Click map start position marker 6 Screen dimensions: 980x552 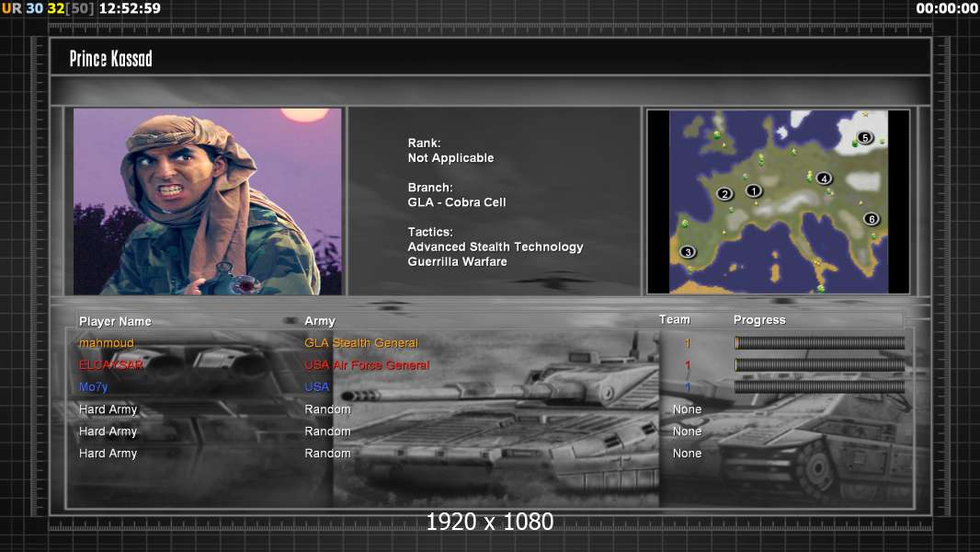coord(872,219)
